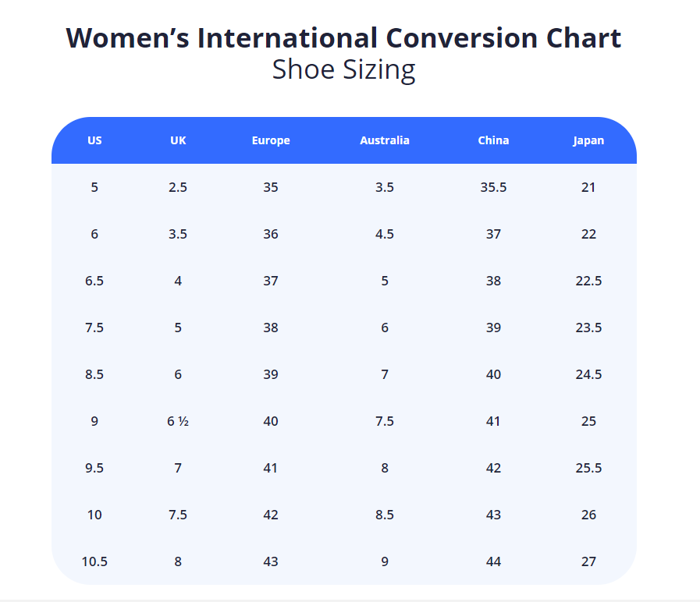This screenshot has width=700, height=602.
Task: Select the China column header
Action: (493, 140)
